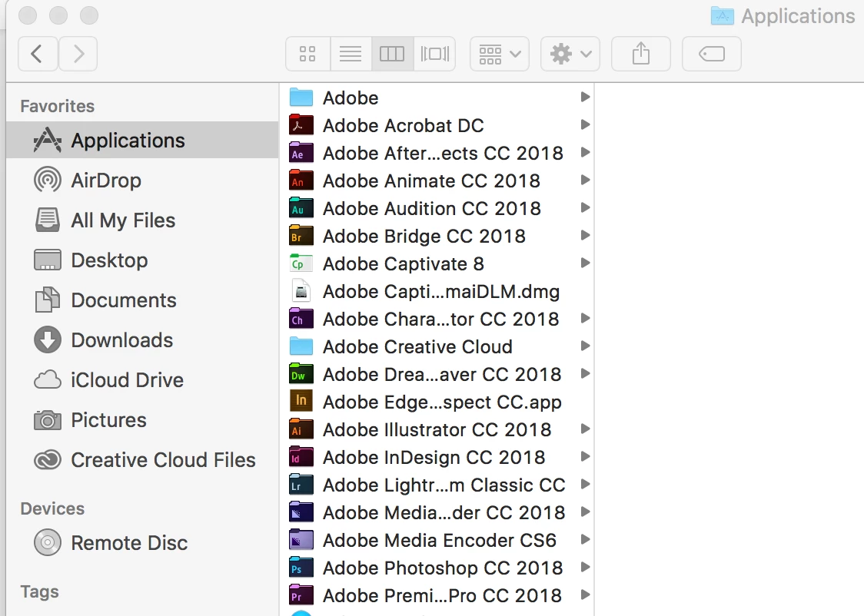Open Pictures from the sidebar
This screenshot has height=616, width=864.
142,420
